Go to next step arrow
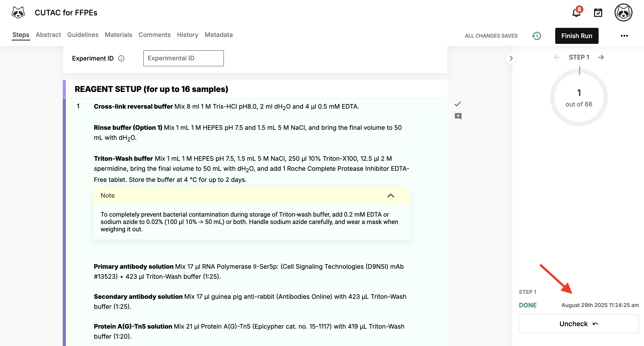 pos(601,57)
